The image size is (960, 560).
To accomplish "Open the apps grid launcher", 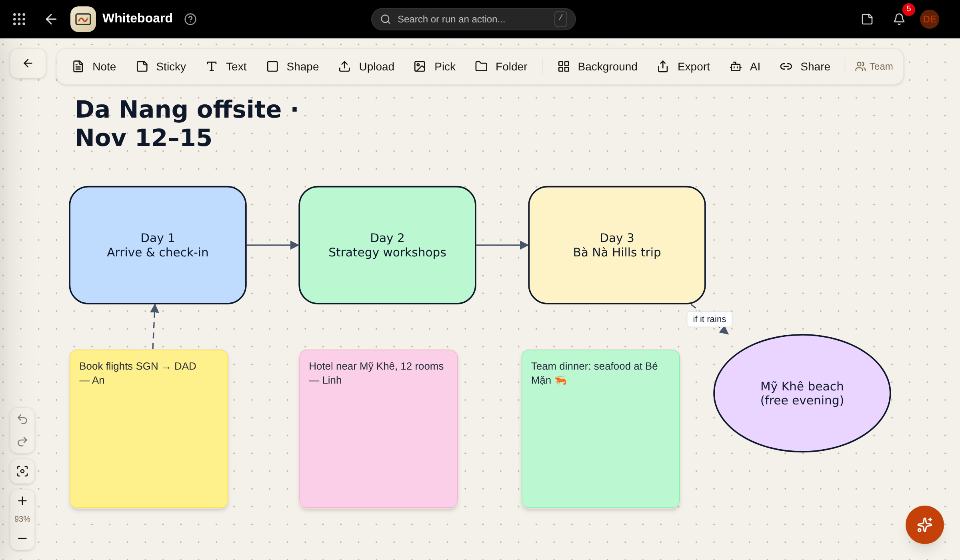I will pos(19,19).
